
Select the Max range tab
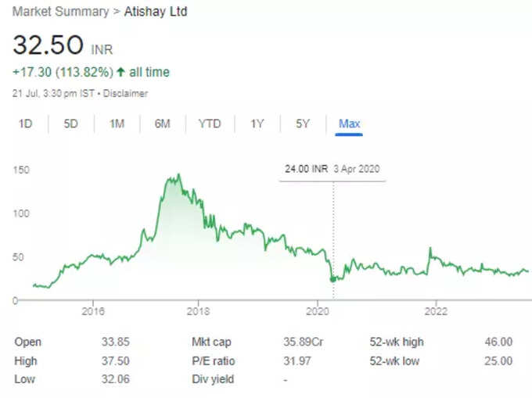tap(349, 124)
